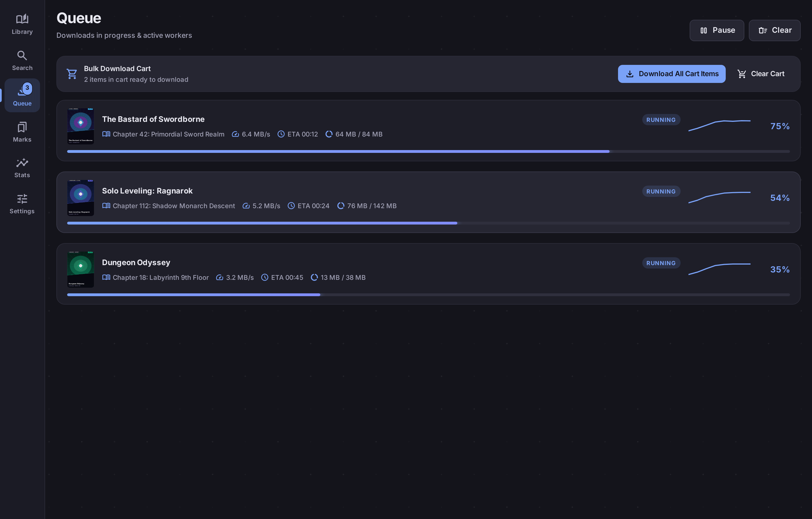The width and height of the screenshot is (812, 519).
Task: Click the speed sparkline for Solo Leveling: Ragnarok
Action: [719, 197]
